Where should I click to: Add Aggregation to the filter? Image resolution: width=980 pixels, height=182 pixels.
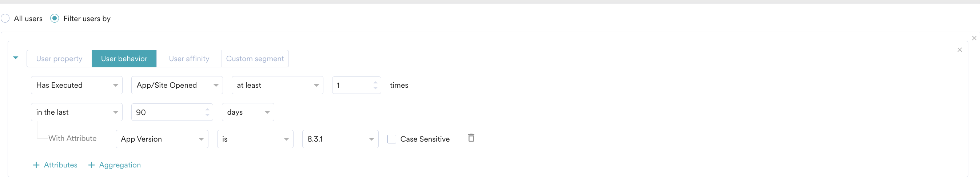115,165
